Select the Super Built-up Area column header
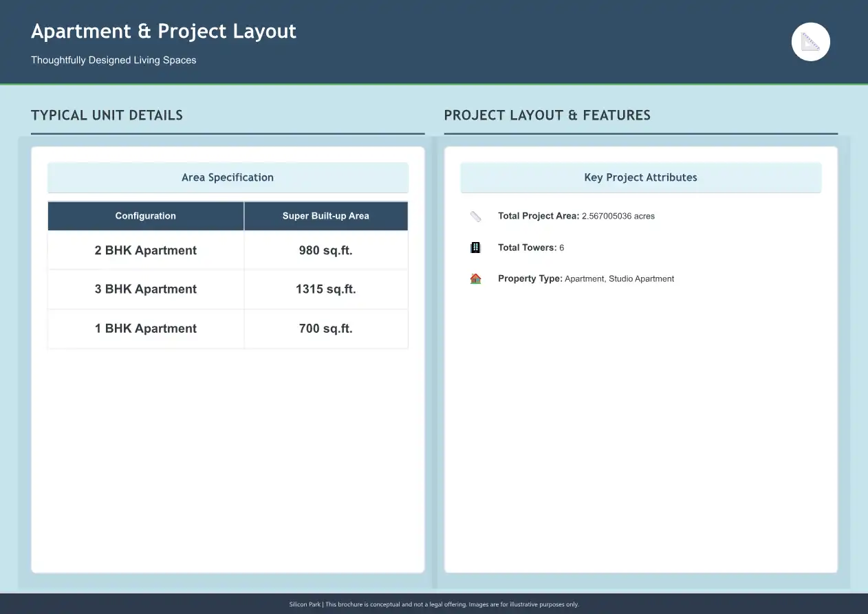 [325, 216]
